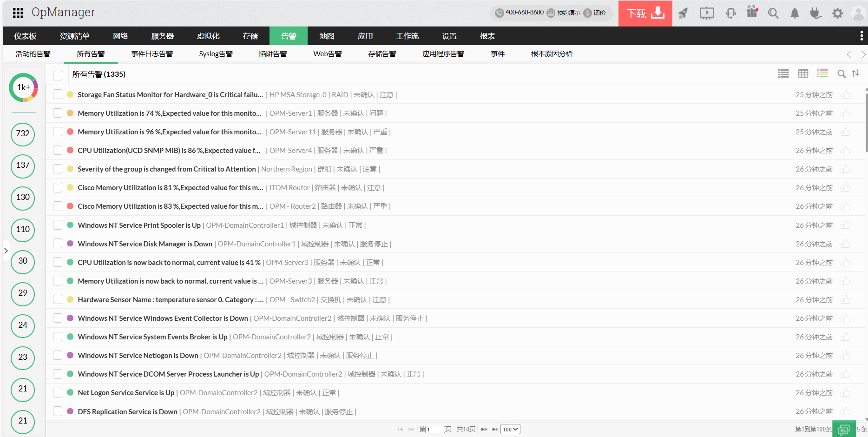Open the apps grid launcher icon
This screenshot has height=437, width=868.
[18, 13]
